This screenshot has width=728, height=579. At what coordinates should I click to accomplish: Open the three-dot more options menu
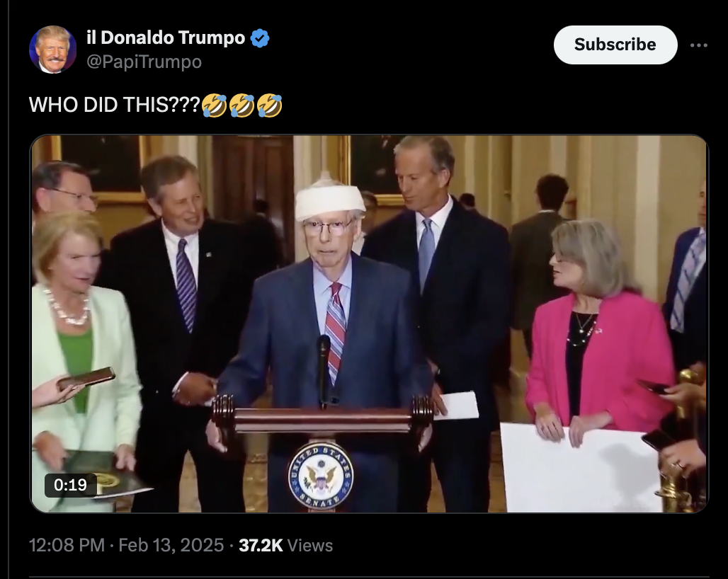(x=699, y=45)
